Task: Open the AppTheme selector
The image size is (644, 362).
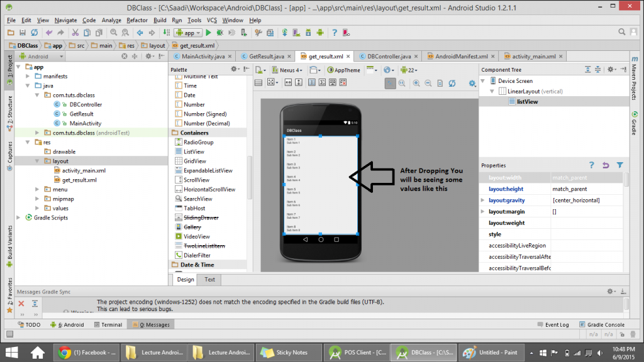Action: [344, 70]
